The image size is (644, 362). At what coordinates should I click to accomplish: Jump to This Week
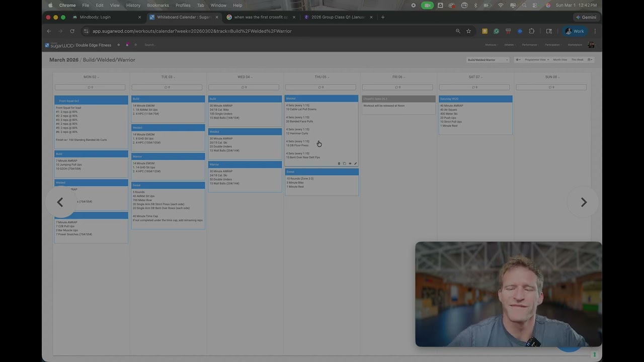pyautogui.click(x=577, y=60)
